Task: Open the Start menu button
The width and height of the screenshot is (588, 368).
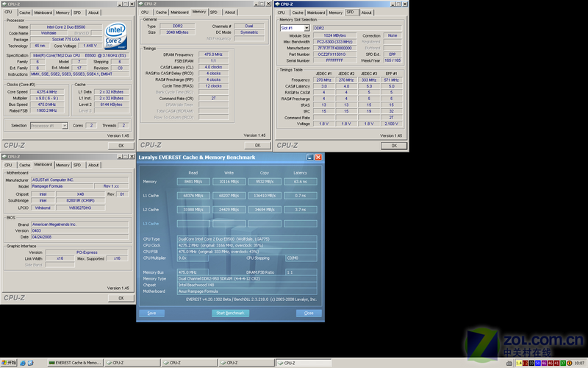Action: 9,363
